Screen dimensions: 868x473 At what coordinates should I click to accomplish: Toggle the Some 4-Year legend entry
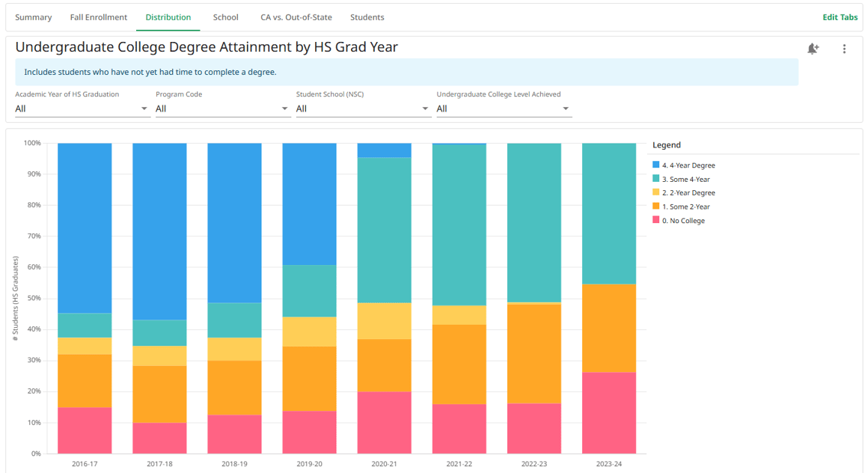pos(681,179)
